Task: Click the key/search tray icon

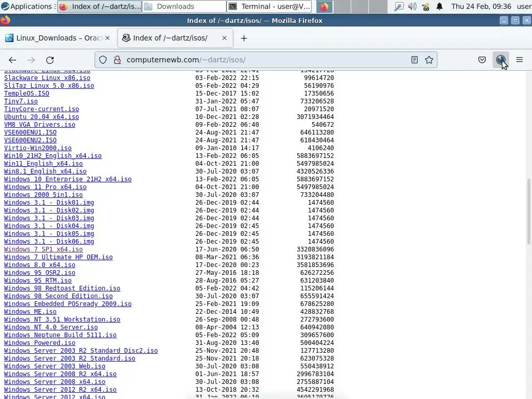Action: coord(398,6)
